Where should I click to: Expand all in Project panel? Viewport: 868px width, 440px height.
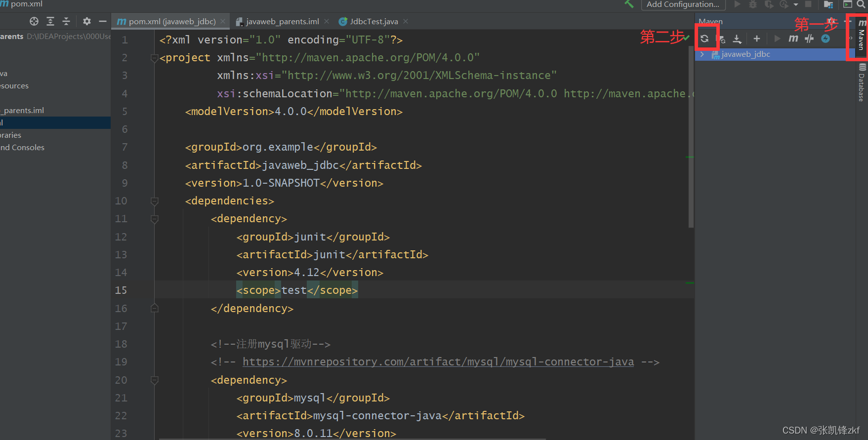(50, 21)
